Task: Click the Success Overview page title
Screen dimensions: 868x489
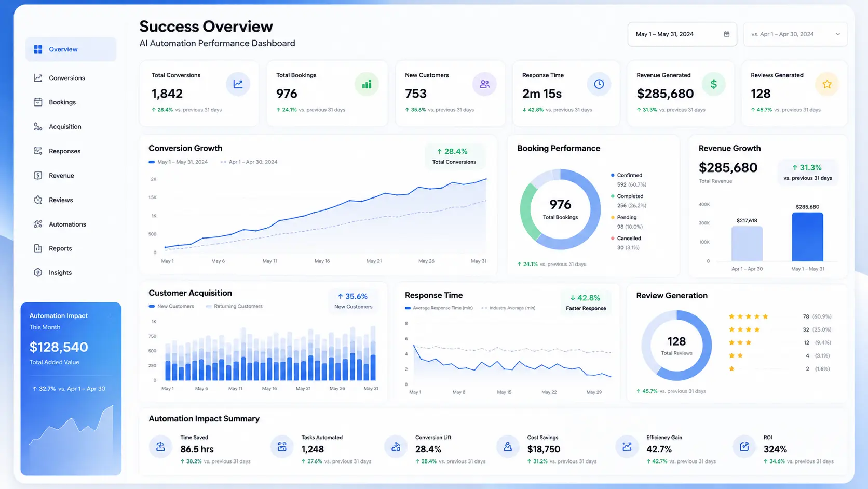Action: pos(206,27)
